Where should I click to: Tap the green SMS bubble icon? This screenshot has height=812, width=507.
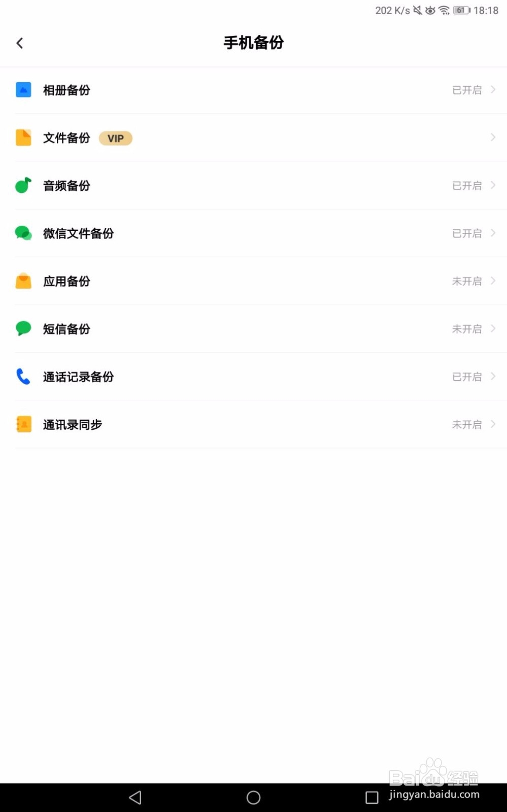[23, 328]
